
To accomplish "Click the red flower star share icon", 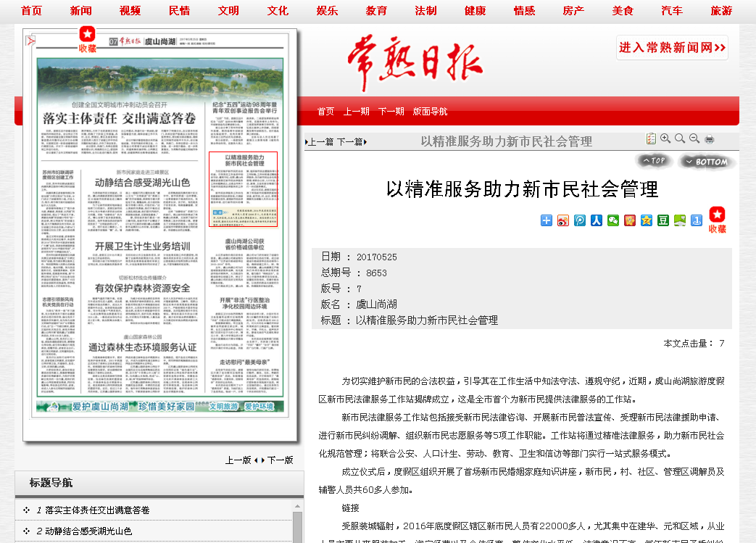I will [x=630, y=220].
